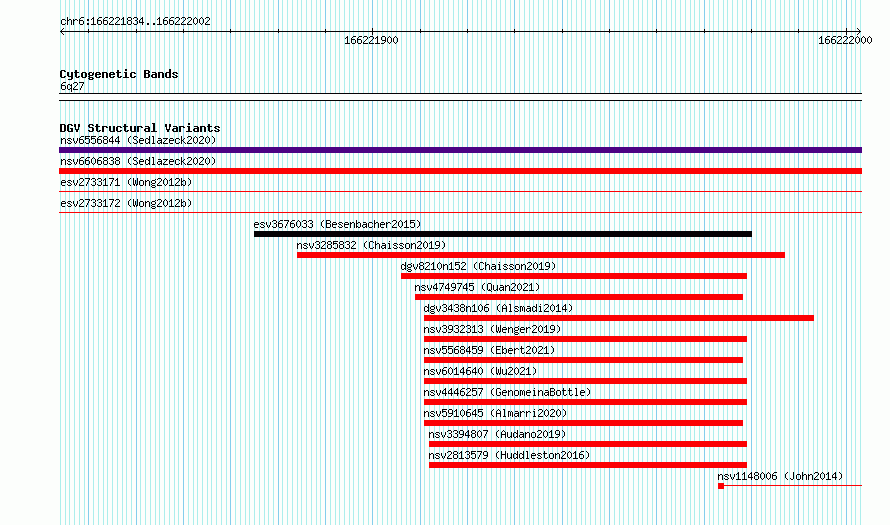Click the nsv2813579 (Huddleston2016) label
890x525 pixels.
[x=509, y=455]
